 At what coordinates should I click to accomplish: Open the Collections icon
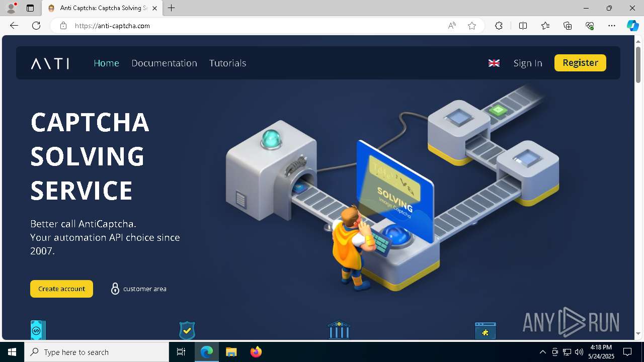tap(568, 26)
